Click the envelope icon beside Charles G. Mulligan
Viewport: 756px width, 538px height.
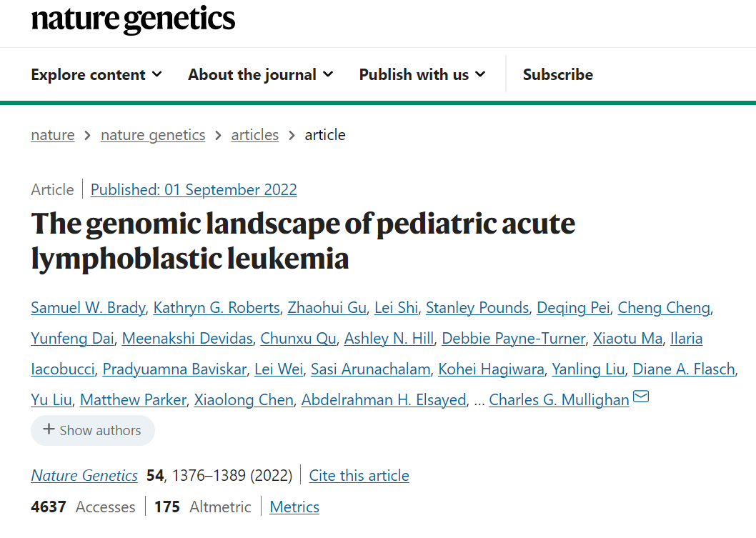[641, 397]
